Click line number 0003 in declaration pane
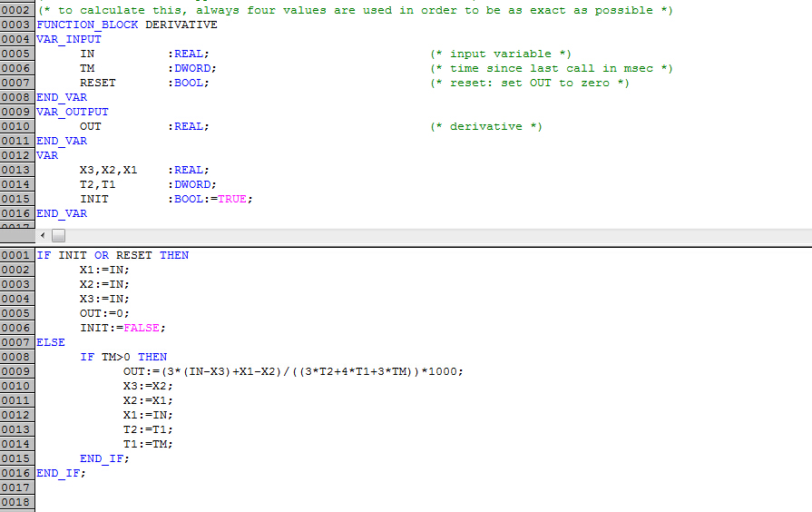 [17, 25]
